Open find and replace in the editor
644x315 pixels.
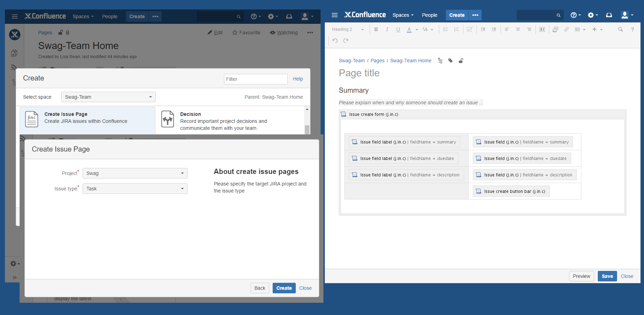(621, 29)
